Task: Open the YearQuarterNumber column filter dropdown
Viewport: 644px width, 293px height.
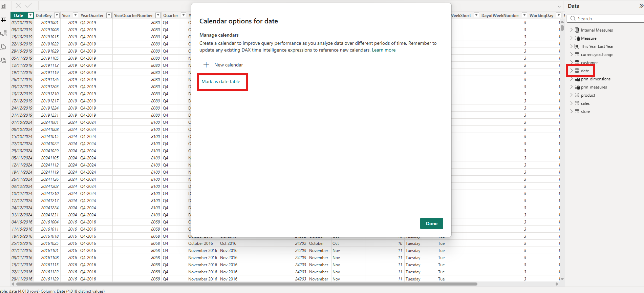Action: 158,15
